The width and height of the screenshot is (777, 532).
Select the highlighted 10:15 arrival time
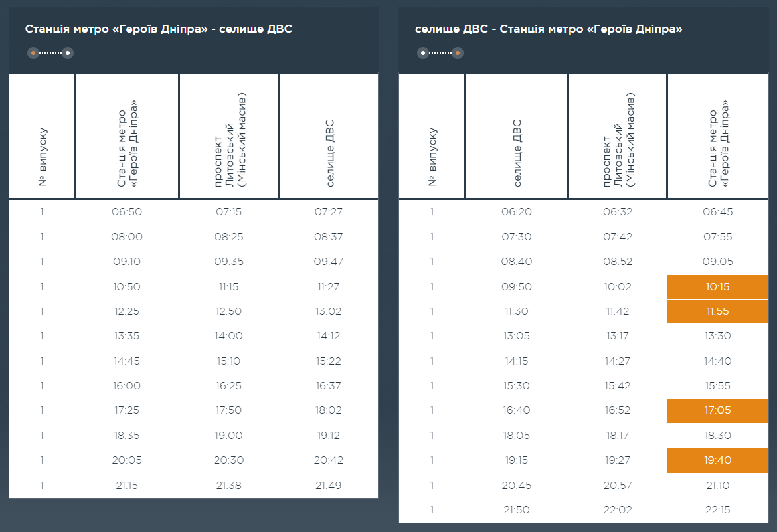pyautogui.click(x=717, y=287)
